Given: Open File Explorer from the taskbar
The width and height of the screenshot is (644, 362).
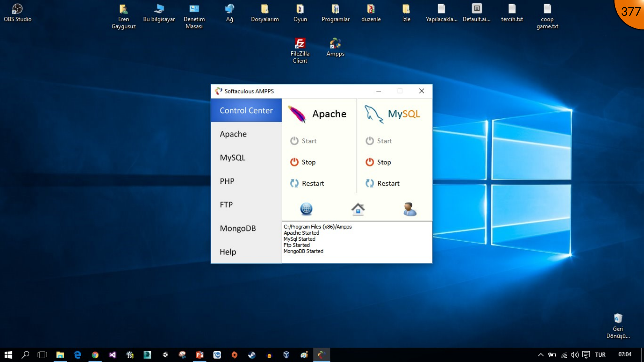Looking at the screenshot, I should pos(60,355).
